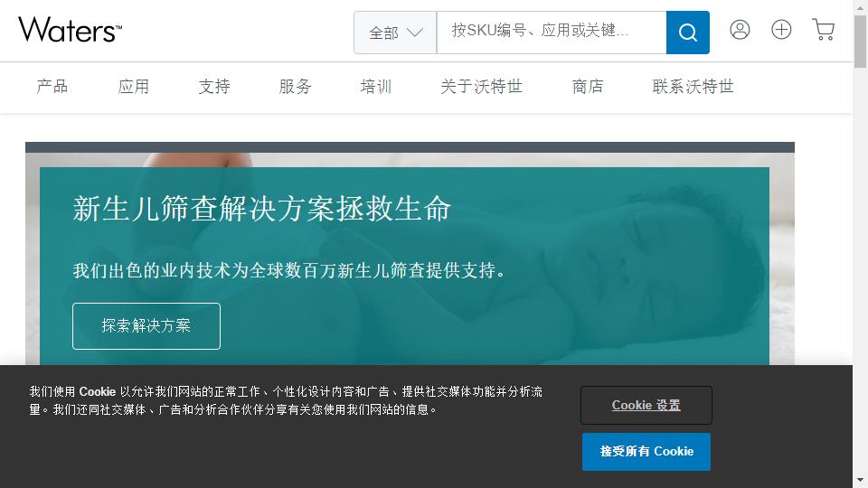The height and width of the screenshot is (488, 868).
Task: Click the blue search magnifier button
Action: coord(687,33)
